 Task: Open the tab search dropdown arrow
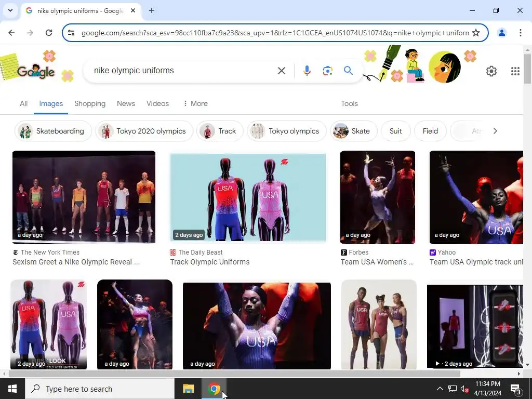point(10,10)
